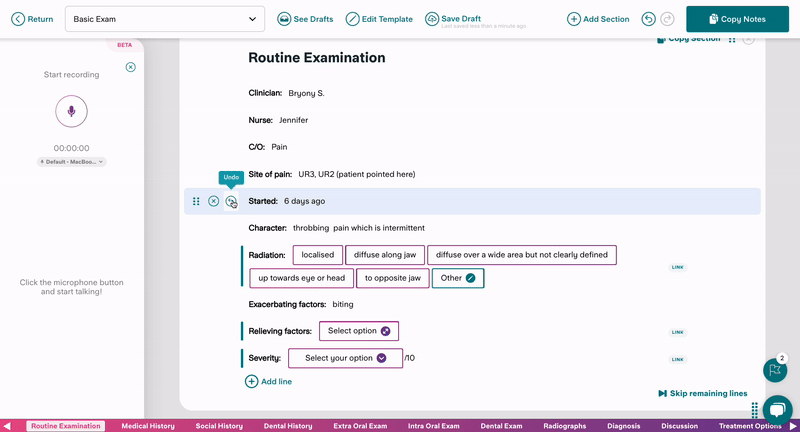Open Relieving factors select option

coord(359,331)
